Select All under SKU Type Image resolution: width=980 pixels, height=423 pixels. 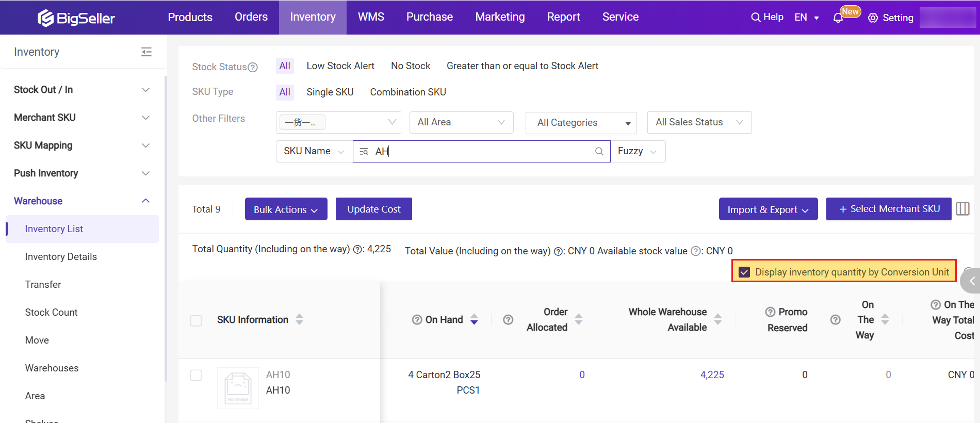(285, 92)
